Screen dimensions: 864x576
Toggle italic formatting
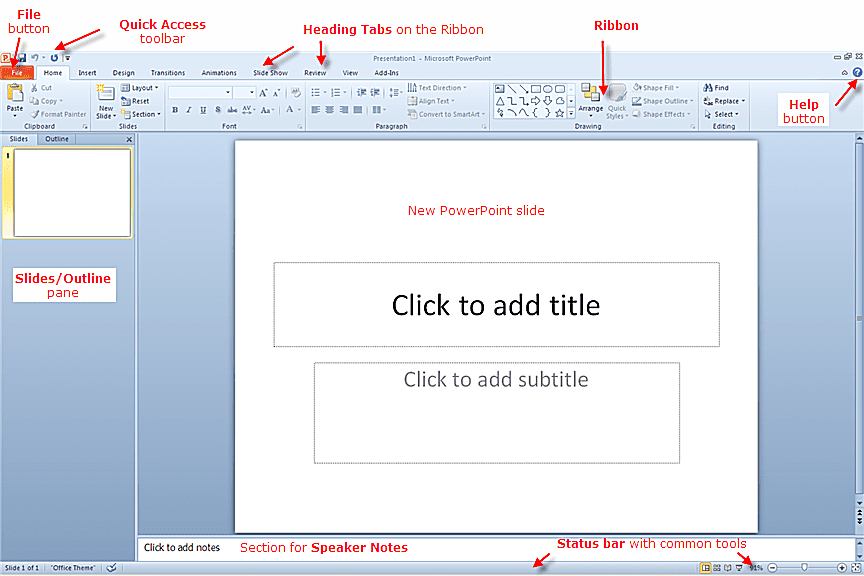point(188,109)
